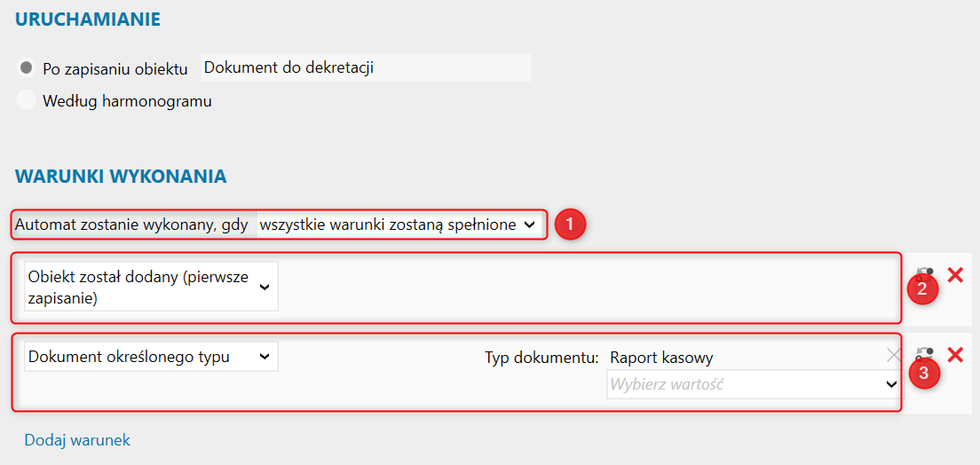Click the 'Raport kasowy' selected value
Viewport: 980px width, 465px height.
pos(661,358)
